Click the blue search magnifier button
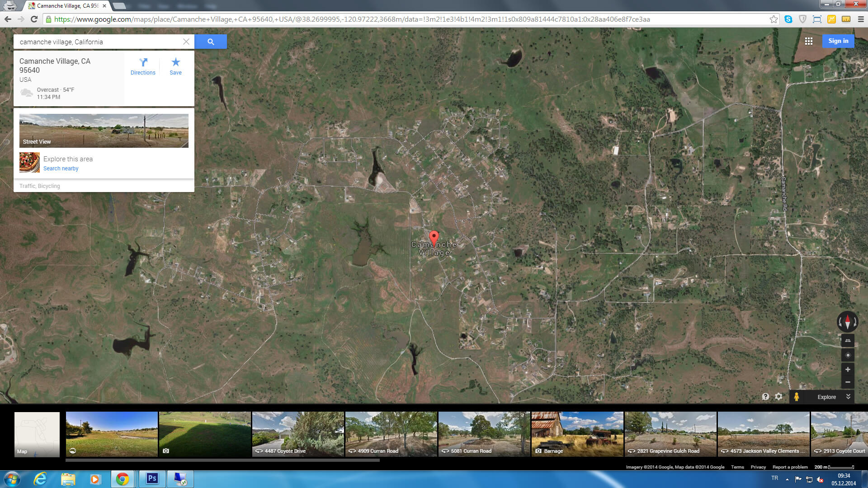The height and width of the screenshot is (488, 868). click(x=211, y=42)
